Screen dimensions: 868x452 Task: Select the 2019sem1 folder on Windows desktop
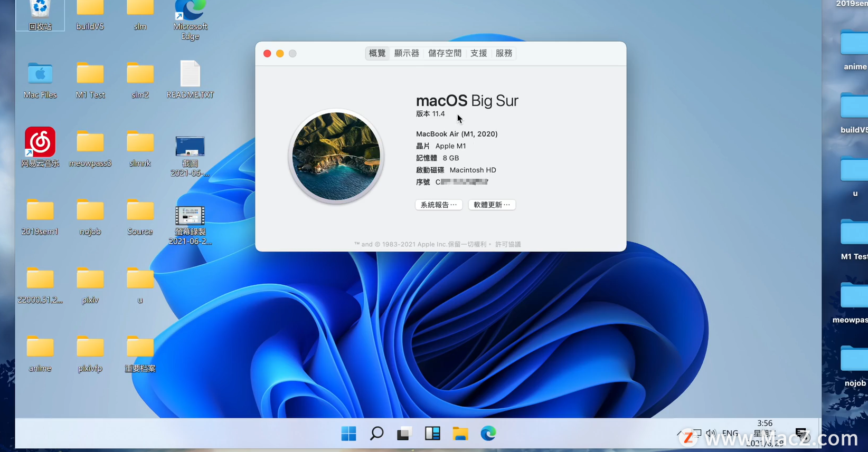[40, 217]
